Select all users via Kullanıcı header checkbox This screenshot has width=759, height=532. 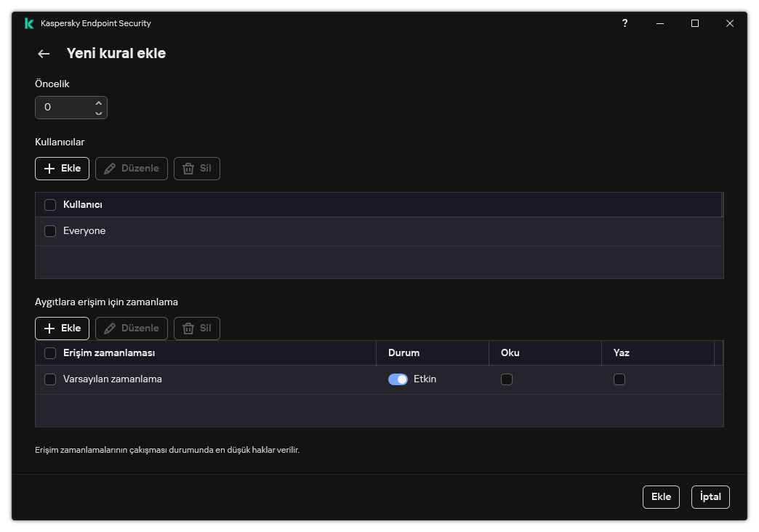click(50, 205)
